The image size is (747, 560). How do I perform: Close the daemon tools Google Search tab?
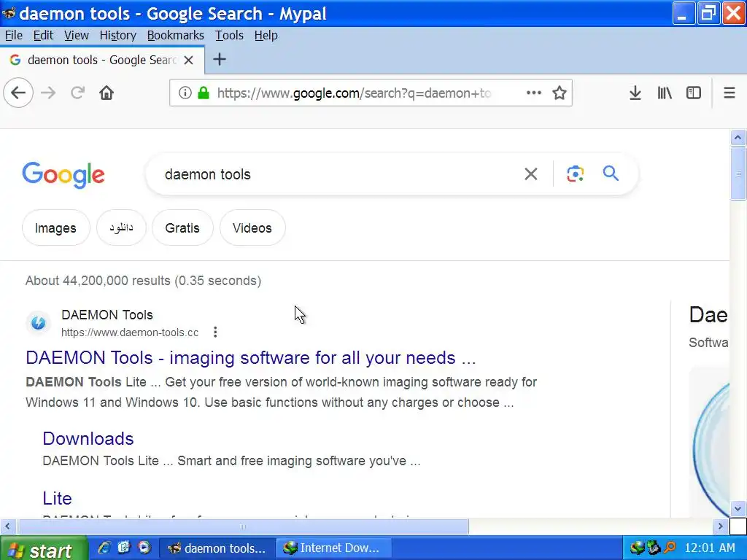(189, 60)
